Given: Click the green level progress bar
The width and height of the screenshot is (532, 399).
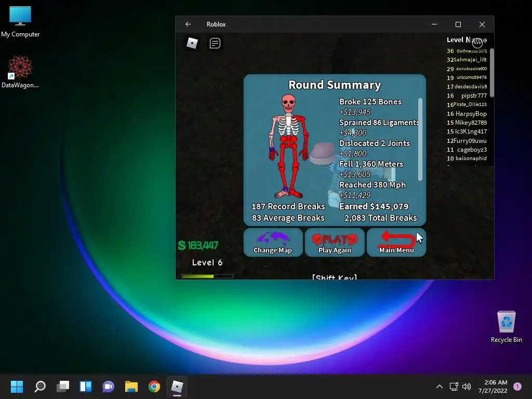Looking at the screenshot, I should 207,276.
